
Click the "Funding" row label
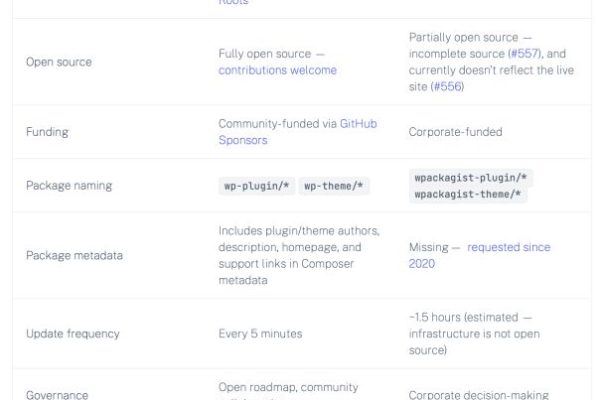pos(46,132)
